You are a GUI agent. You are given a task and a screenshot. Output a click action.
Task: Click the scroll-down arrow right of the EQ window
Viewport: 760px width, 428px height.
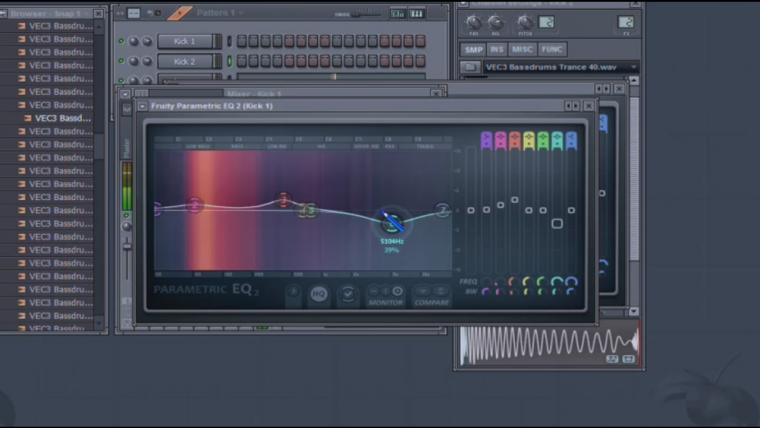tap(633, 311)
